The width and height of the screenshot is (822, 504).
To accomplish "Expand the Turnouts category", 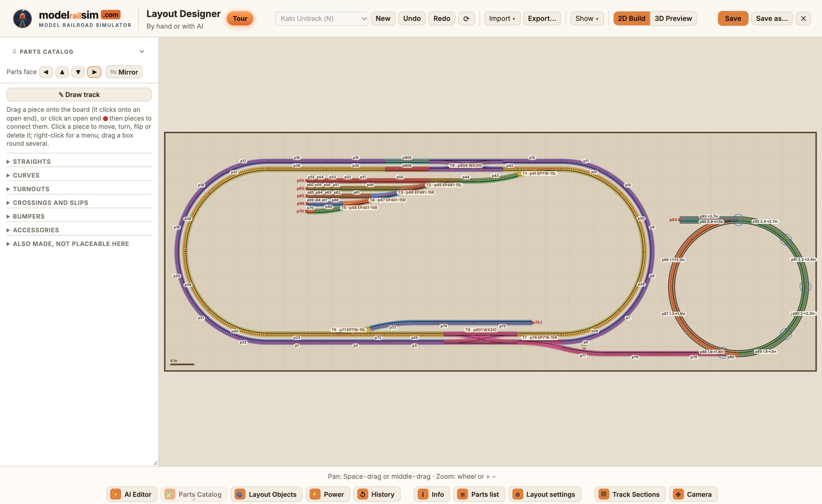I will pyautogui.click(x=79, y=189).
